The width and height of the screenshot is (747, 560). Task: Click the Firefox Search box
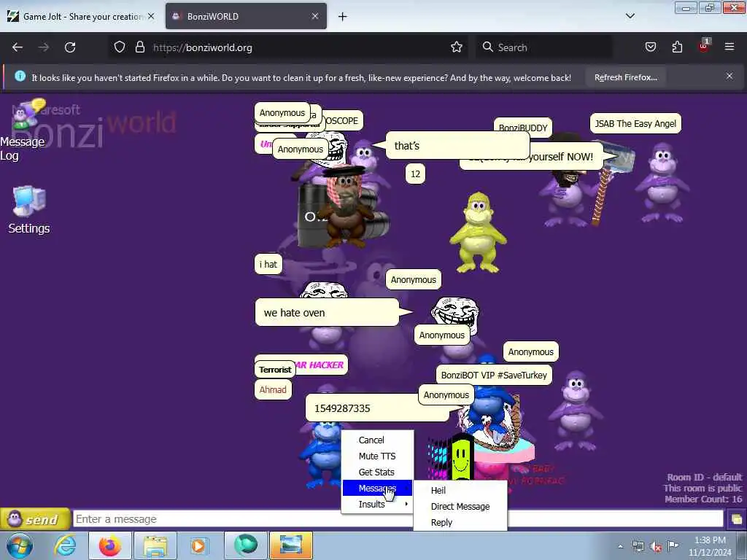pyautogui.click(x=544, y=47)
